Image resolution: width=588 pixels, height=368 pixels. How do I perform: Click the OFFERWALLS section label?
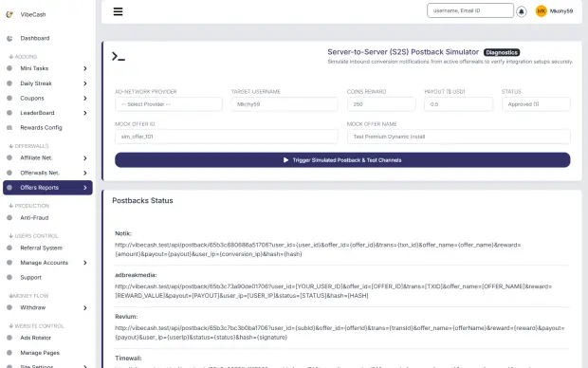pyautogui.click(x=31, y=146)
